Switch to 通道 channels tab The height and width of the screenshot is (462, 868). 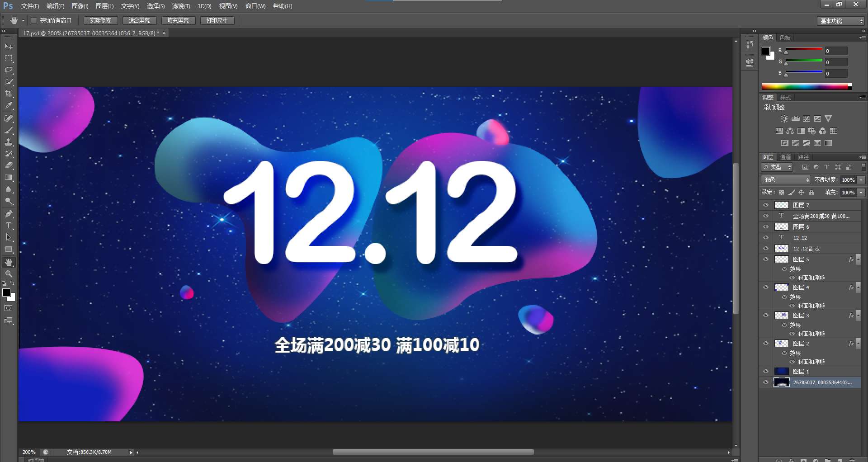tap(785, 157)
